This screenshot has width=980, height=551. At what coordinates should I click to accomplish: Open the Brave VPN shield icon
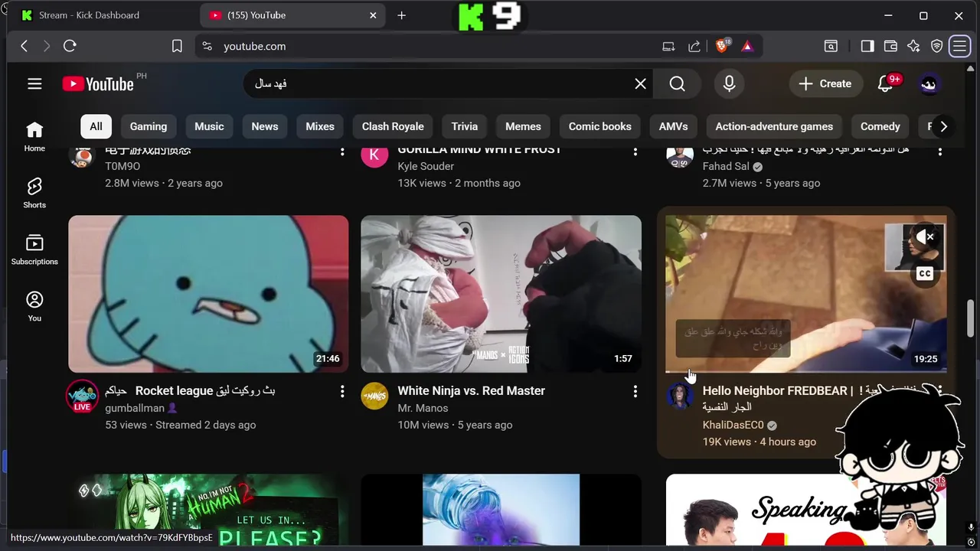pos(936,47)
